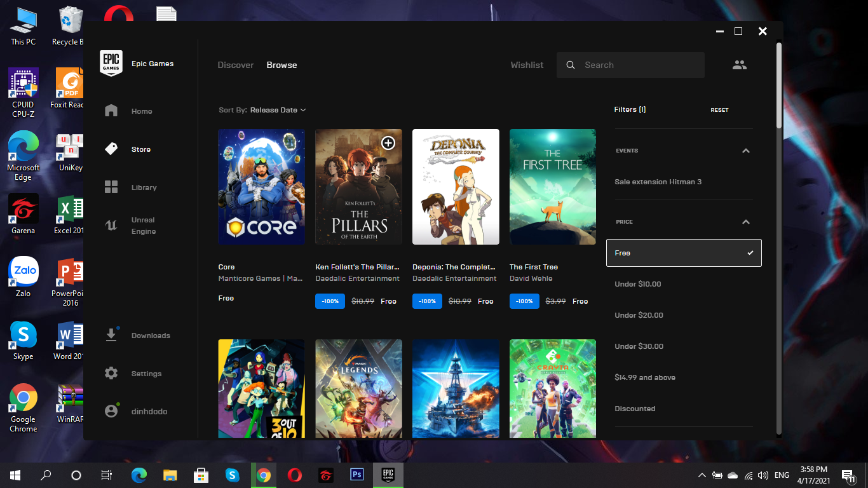Viewport: 868px width, 488px height.
Task: Open CPUID CPU-Z desktop shortcut
Action: tap(24, 93)
